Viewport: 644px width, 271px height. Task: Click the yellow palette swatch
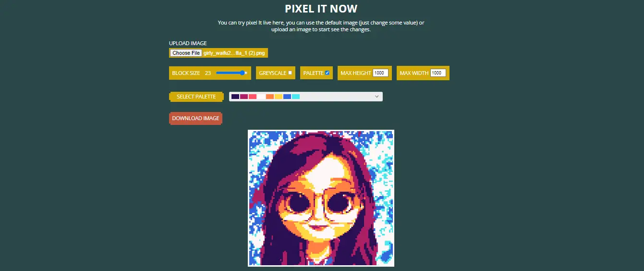click(279, 97)
